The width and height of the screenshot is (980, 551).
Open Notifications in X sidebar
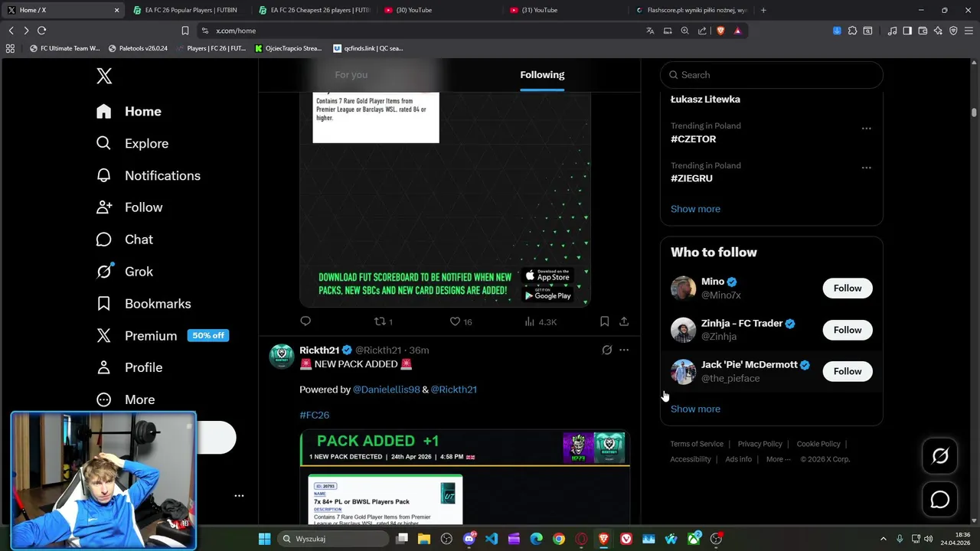click(148, 175)
